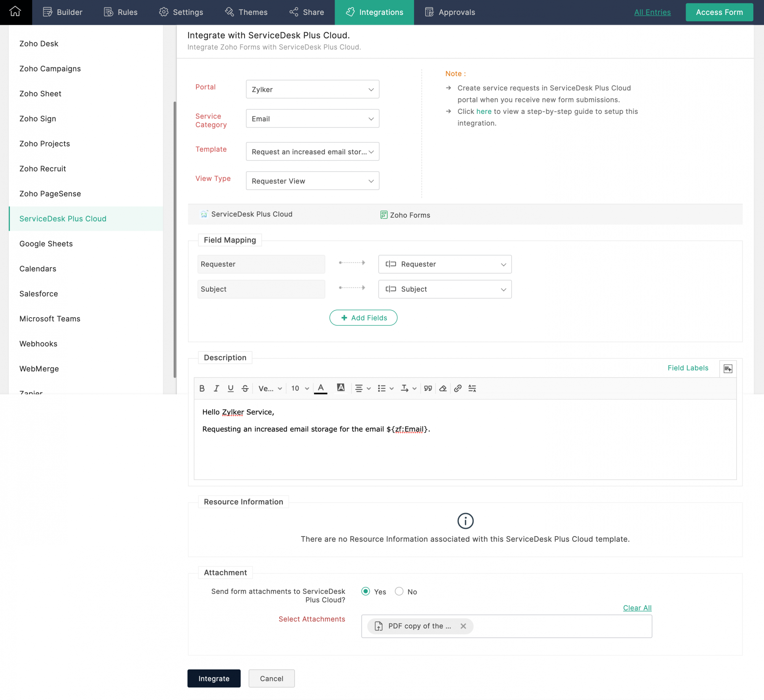
Task: Open the Requester Zoho Forms field dropdown
Action: (x=445, y=264)
